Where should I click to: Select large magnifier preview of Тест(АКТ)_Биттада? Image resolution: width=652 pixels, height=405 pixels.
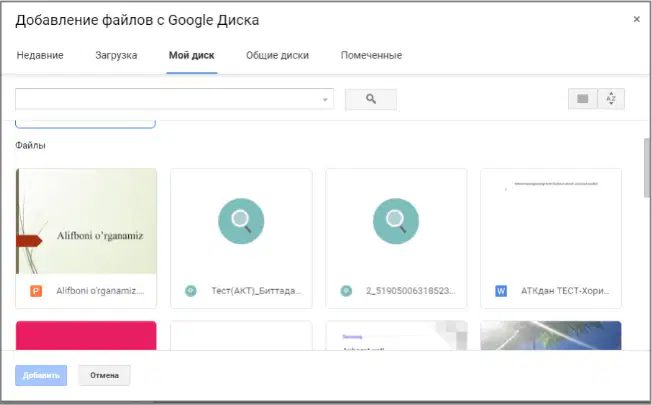point(241,221)
